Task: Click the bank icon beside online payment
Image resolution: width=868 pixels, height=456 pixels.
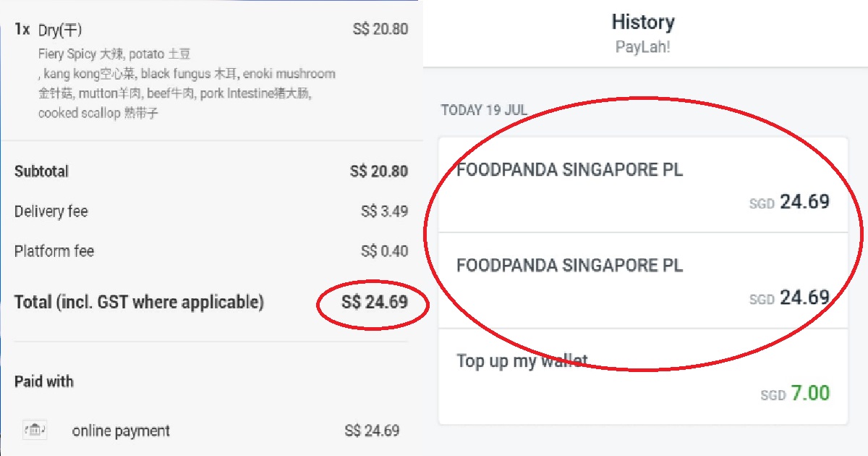Action: 34,430
